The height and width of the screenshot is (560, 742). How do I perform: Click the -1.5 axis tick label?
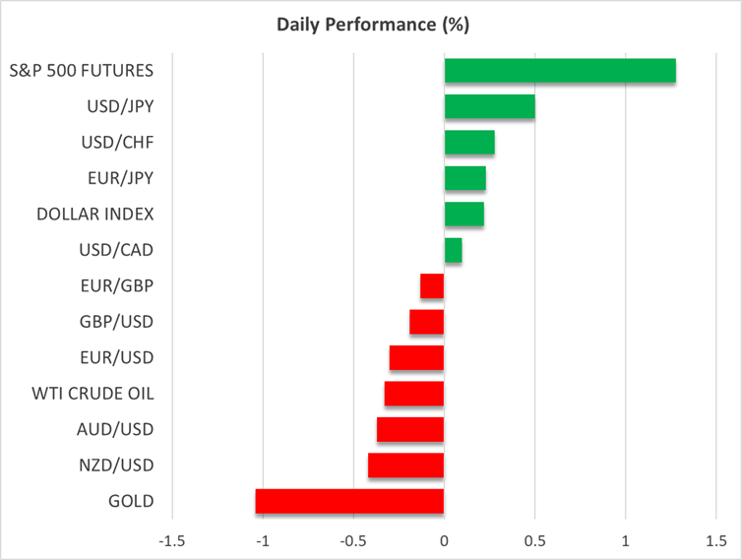click(171, 540)
